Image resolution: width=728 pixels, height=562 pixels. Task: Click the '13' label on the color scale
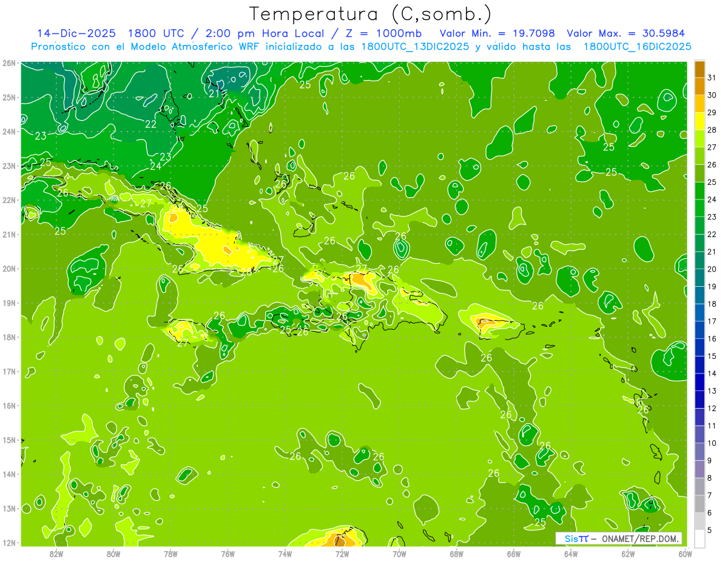pyautogui.click(x=712, y=391)
